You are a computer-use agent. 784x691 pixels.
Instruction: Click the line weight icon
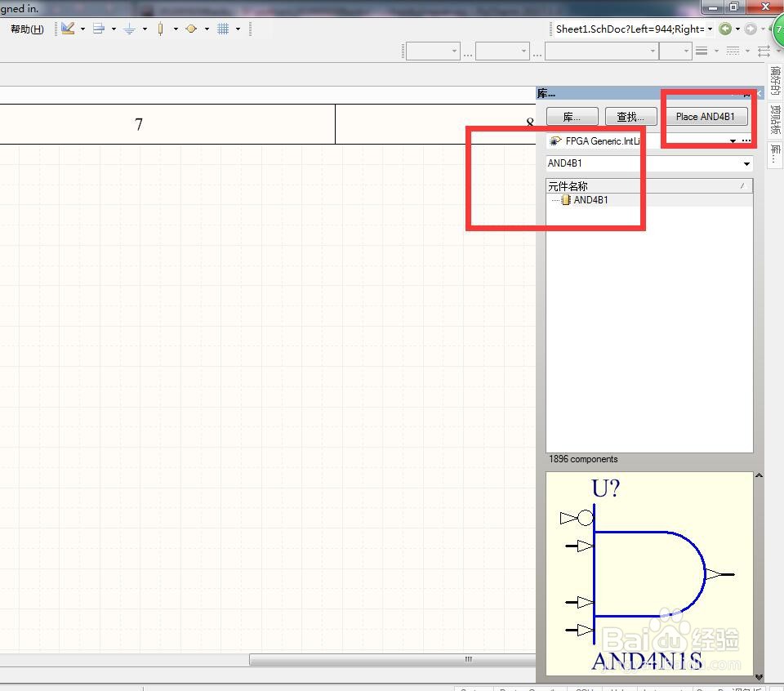(702, 51)
